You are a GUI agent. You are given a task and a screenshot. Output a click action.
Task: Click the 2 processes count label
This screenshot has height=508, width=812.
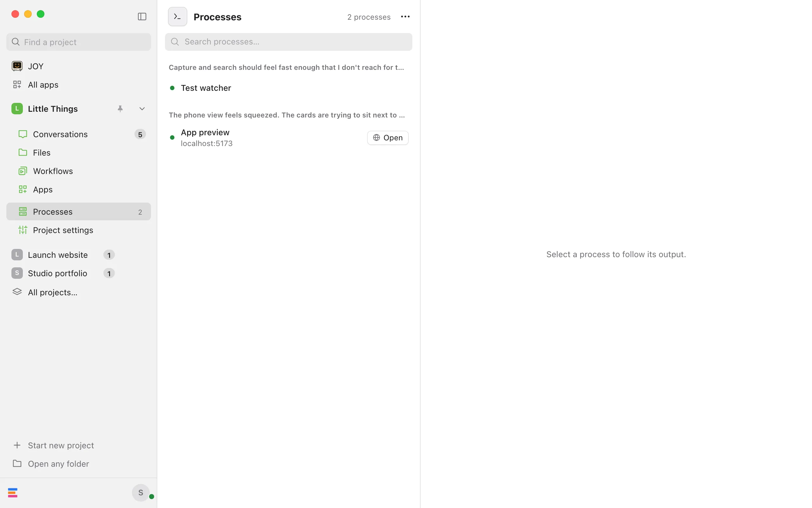(369, 17)
